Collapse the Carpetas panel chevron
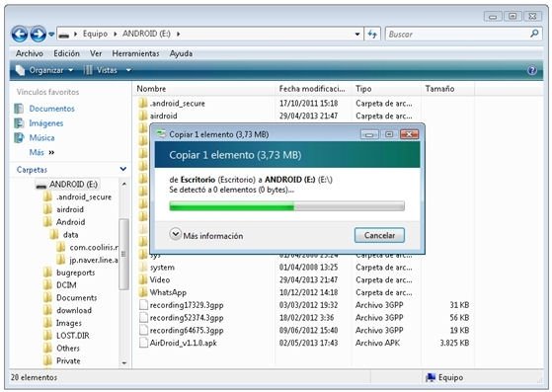 (x=123, y=169)
